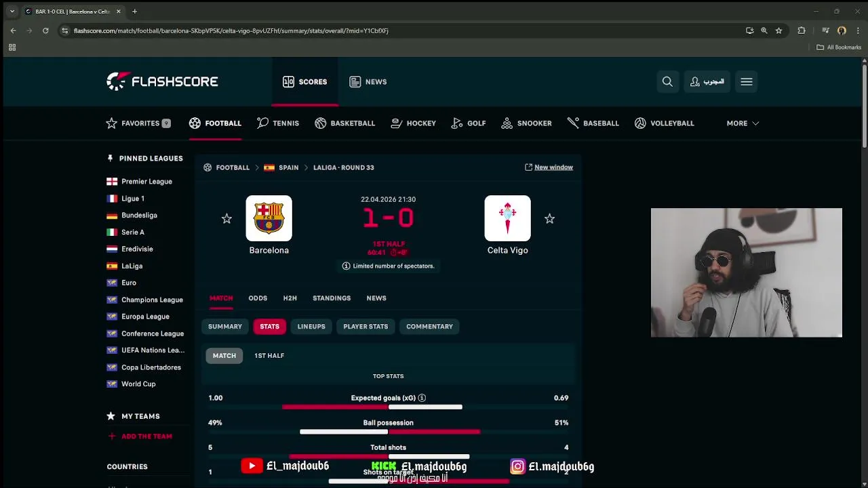Screen dimensions: 868x488
Task: Select the Golf sport tab
Action: (469, 123)
